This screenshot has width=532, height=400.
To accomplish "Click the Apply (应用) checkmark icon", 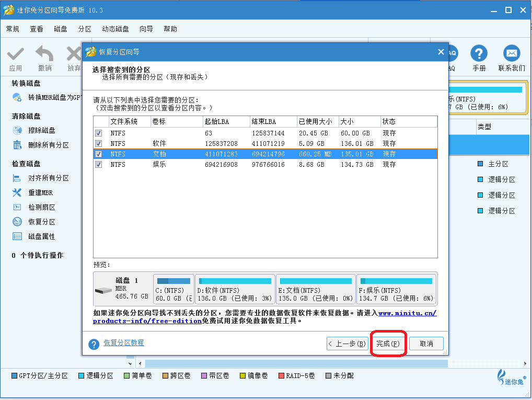I will 16,54.
